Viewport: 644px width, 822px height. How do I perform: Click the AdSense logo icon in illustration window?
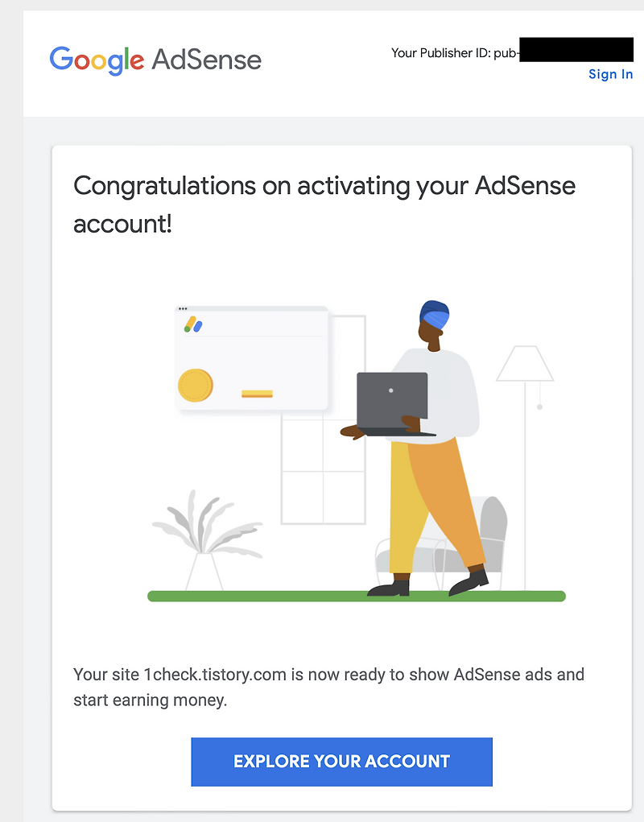(x=193, y=324)
